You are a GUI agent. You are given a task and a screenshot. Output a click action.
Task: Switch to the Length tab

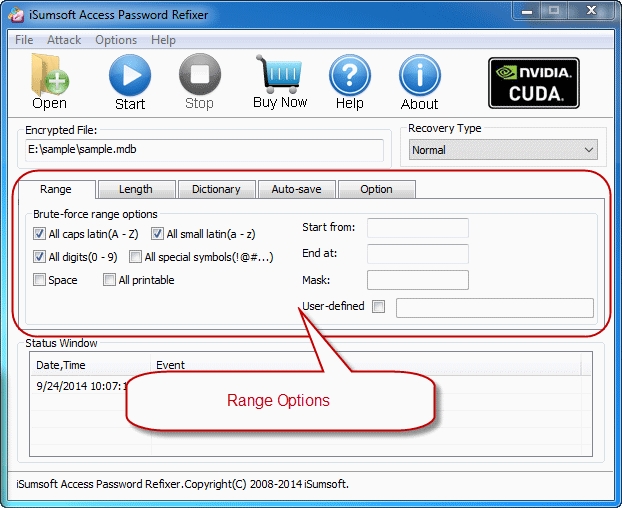(x=136, y=189)
